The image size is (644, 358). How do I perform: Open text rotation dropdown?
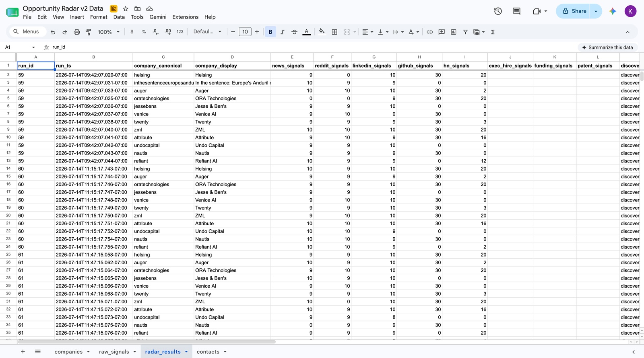(414, 32)
